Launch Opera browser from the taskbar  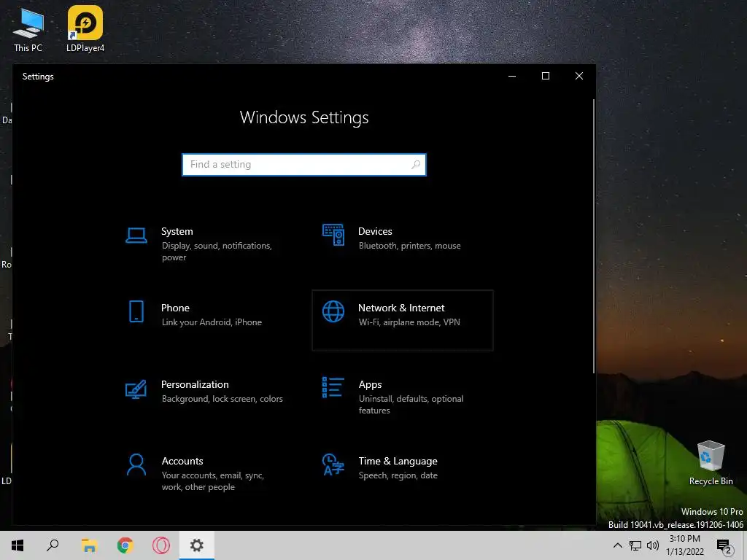tap(161, 545)
